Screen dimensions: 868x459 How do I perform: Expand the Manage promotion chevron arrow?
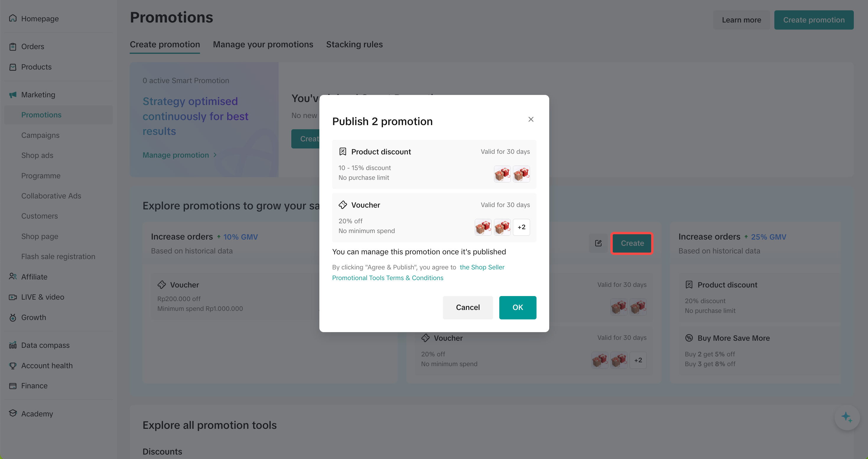click(215, 155)
